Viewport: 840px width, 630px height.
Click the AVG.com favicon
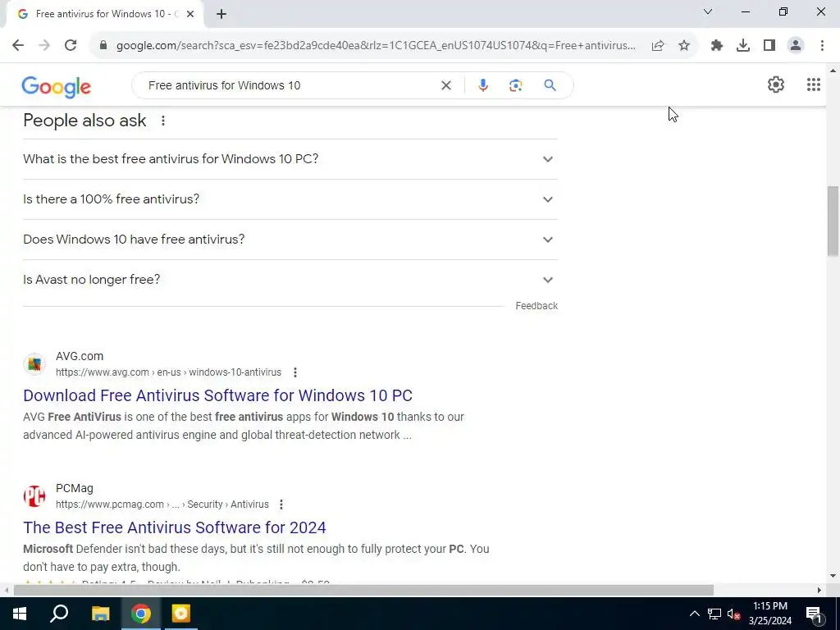[34, 364]
